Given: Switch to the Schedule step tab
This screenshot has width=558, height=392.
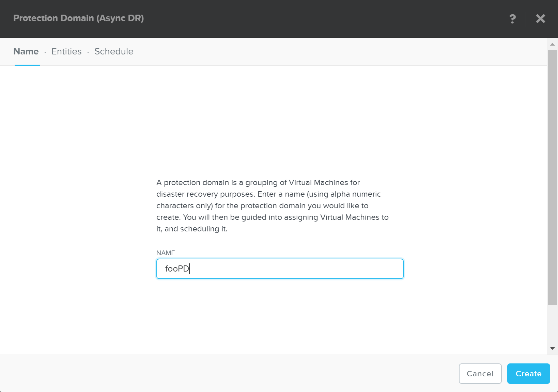Looking at the screenshot, I should 114,51.
